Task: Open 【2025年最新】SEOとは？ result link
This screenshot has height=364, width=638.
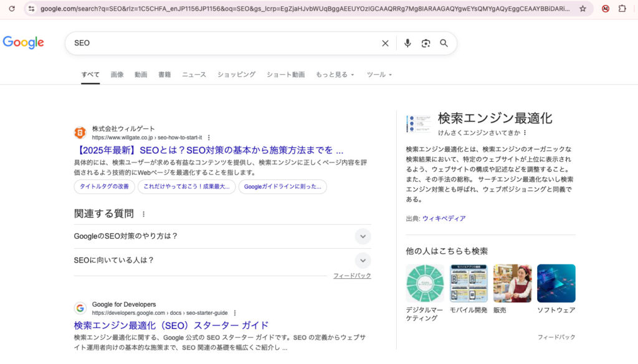Action: click(x=209, y=151)
